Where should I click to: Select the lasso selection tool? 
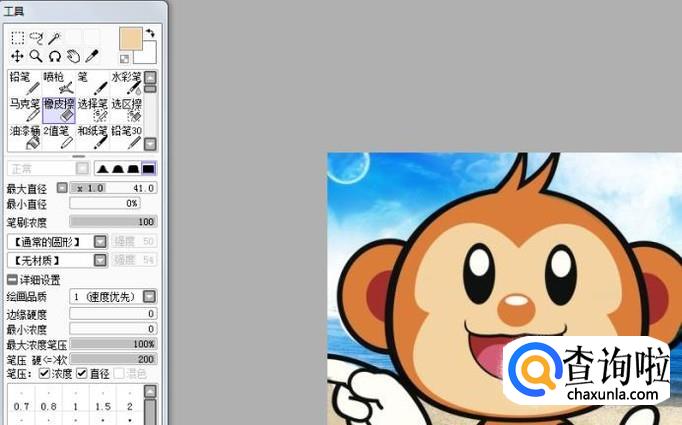click(37, 38)
